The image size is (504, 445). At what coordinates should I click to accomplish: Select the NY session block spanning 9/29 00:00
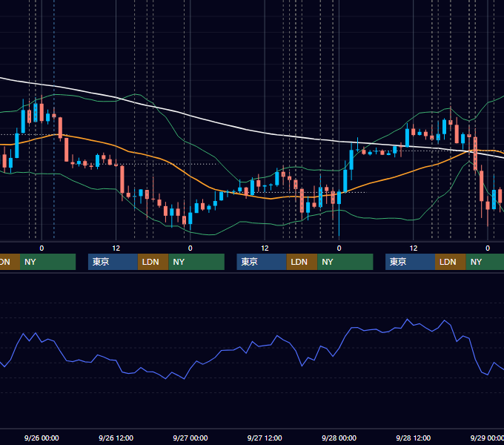(485, 262)
